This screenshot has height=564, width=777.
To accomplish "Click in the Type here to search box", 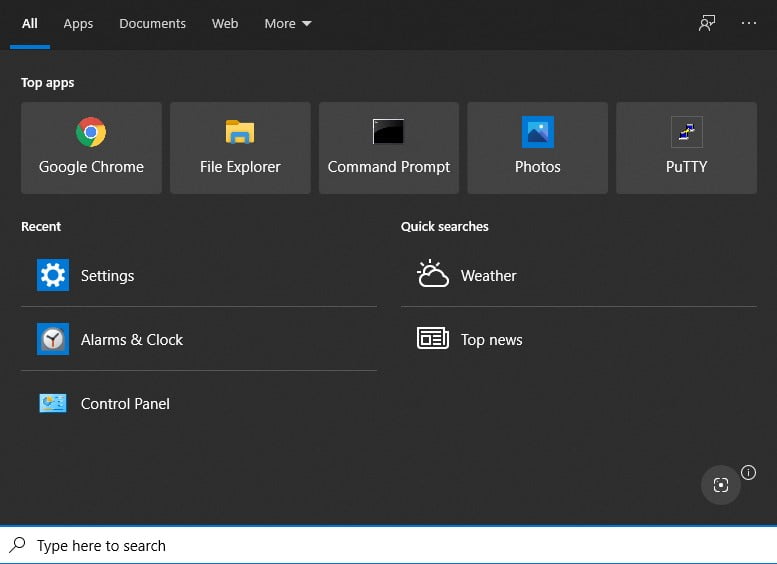I will coord(388,545).
